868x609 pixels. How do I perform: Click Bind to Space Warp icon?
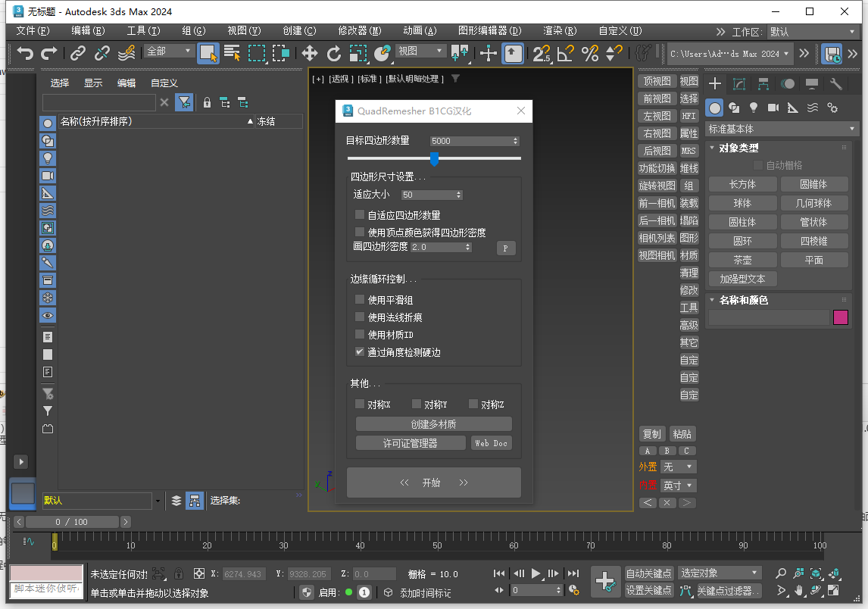pyautogui.click(x=126, y=54)
